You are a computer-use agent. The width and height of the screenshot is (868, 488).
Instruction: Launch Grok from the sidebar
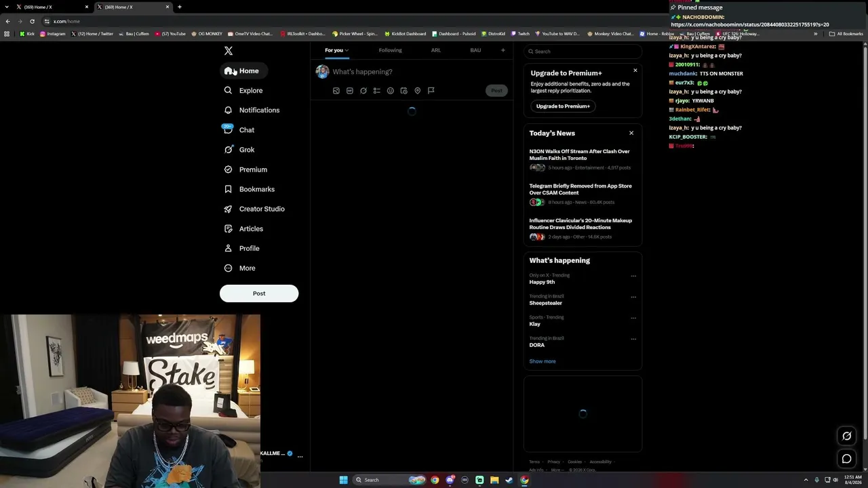[x=239, y=150]
